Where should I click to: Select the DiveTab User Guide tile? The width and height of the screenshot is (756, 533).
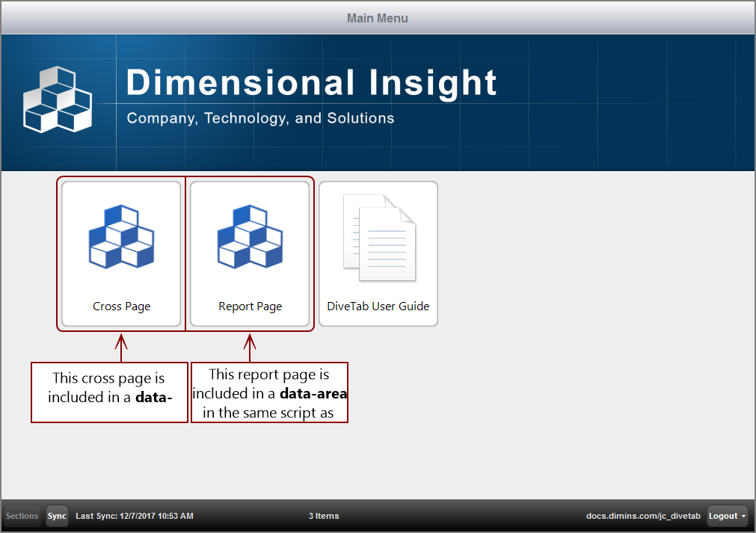pyautogui.click(x=378, y=253)
